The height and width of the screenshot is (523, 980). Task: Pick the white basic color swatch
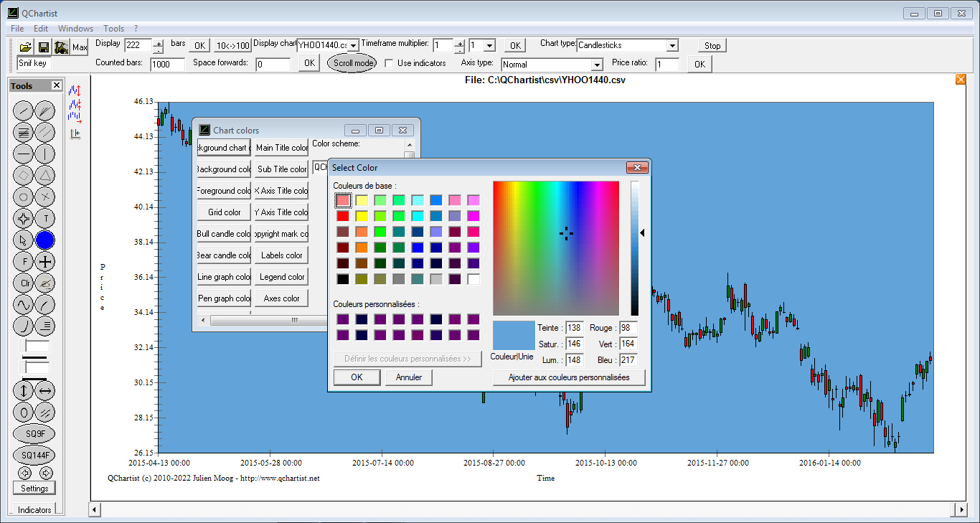tap(473, 279)
